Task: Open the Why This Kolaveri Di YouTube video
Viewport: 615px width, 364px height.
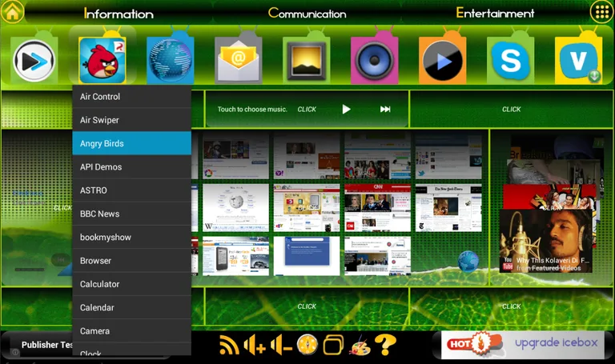Action: pyautogui.click(x=545, y=241)
